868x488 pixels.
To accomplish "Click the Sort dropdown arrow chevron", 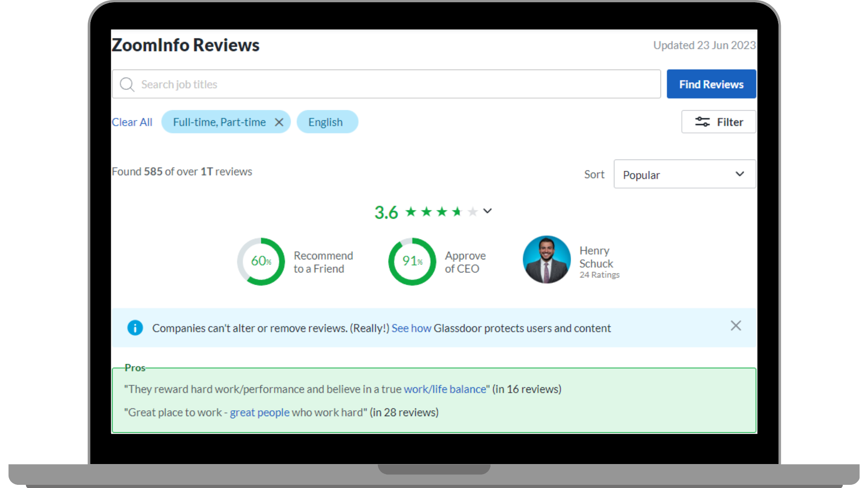I will 740,174.
